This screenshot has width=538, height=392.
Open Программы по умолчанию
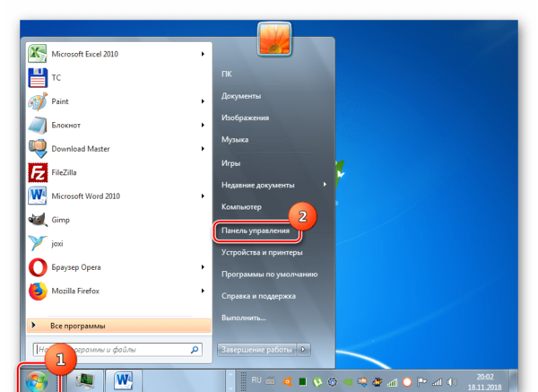pyautogui.click(x=270, y=274)
